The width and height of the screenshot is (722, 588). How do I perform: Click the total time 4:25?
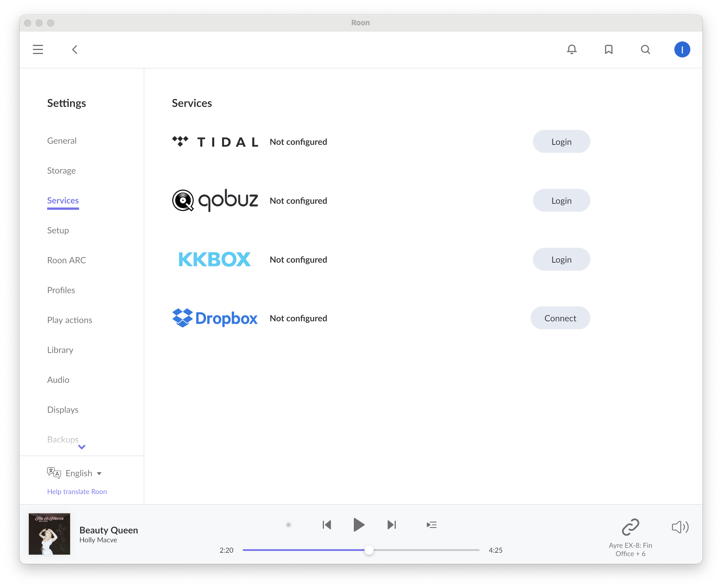[496, 550]
